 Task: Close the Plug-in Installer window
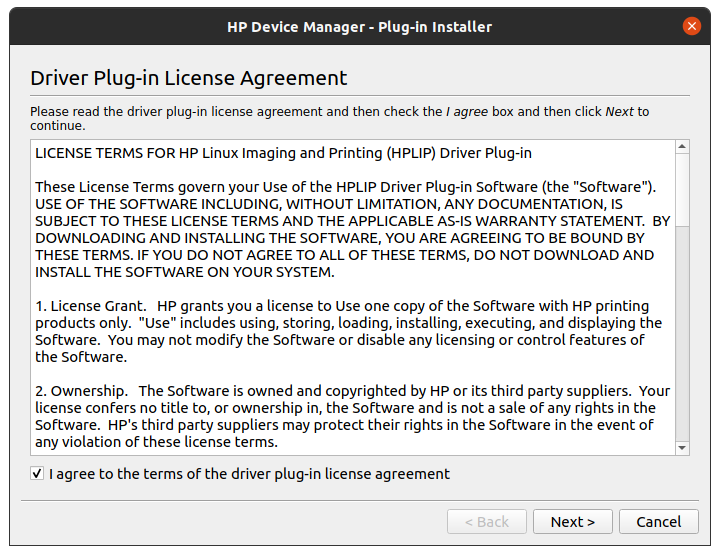[692, 26]
